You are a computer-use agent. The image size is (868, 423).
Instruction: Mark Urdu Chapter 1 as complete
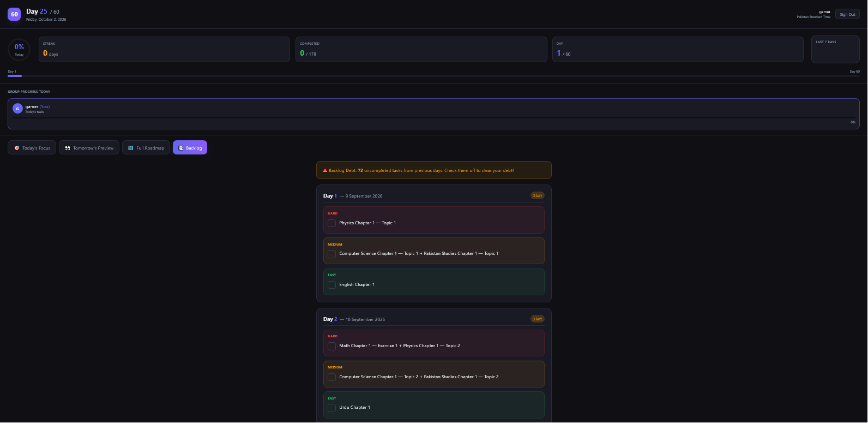(x=331, y=408)
